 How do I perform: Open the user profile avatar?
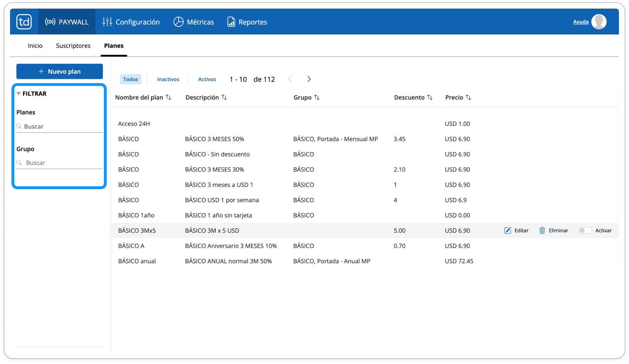[599, 22]
